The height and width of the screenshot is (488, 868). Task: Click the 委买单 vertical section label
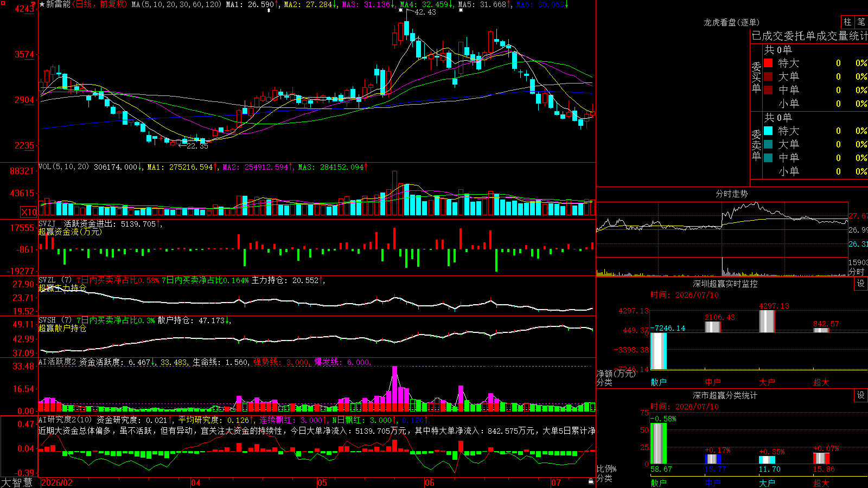click(756, 78)
